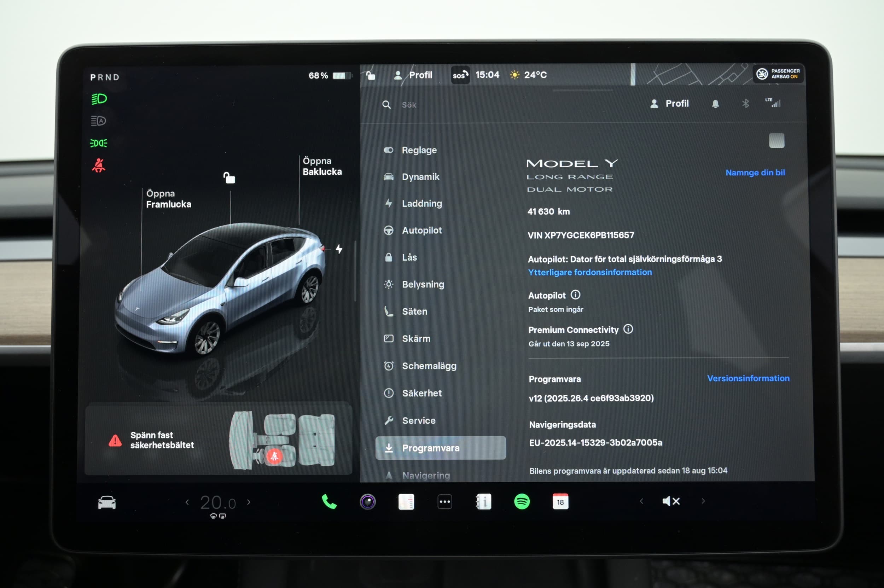Open the calendar app showing 18
The height and width of the screenshot is (588, 884).
pos(560,501)
